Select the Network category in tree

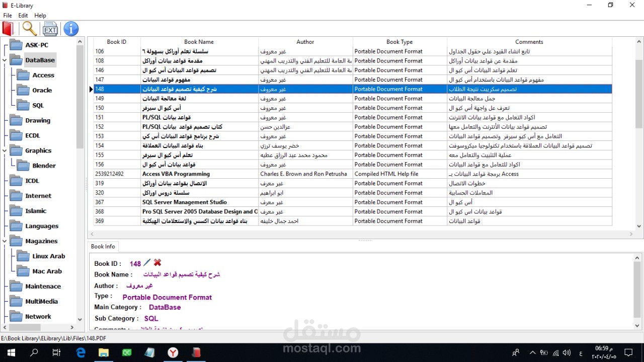(38, 317)
